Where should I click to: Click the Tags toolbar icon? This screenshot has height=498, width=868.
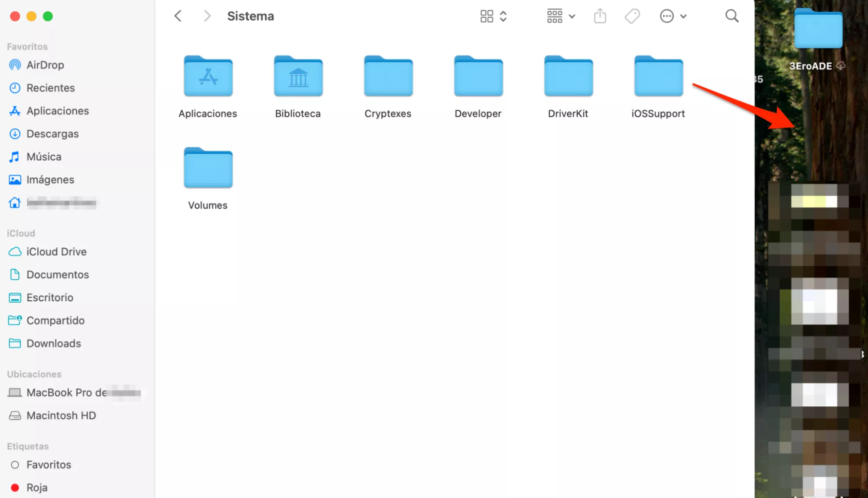[x=632, y=16]
